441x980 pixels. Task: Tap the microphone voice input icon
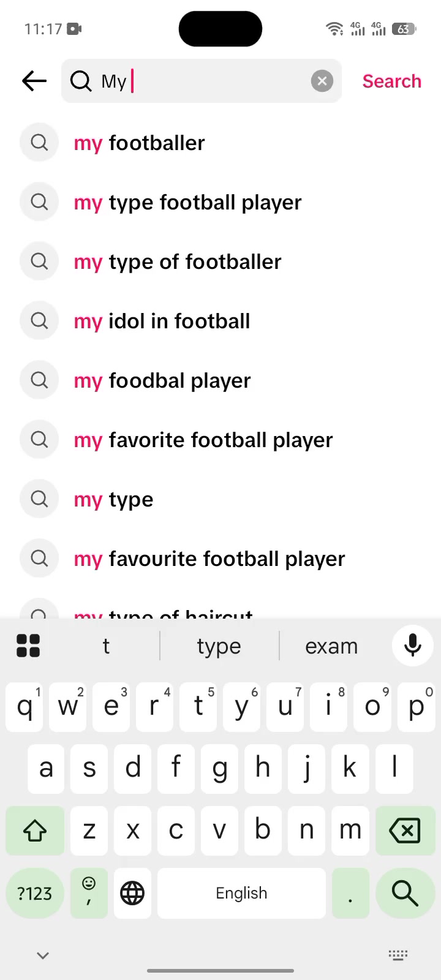coord(413,646)
